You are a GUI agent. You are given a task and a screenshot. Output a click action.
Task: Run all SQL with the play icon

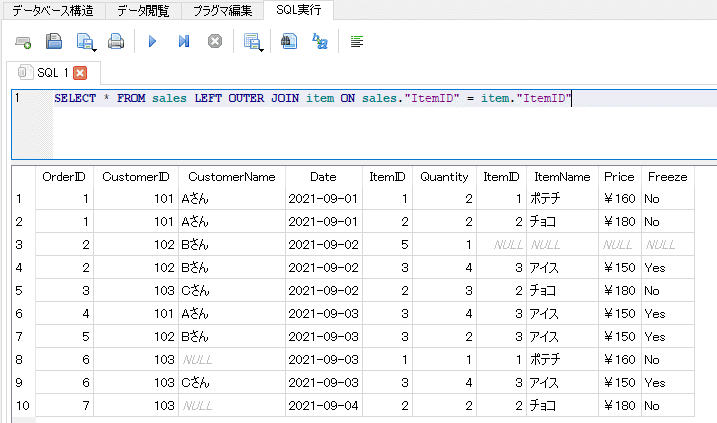click(x=152, y=42)
